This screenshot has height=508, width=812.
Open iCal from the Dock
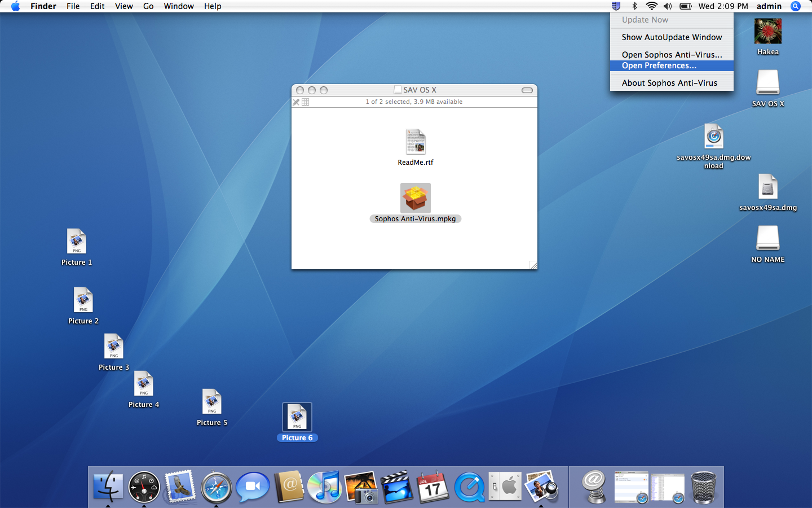[433, 487]
